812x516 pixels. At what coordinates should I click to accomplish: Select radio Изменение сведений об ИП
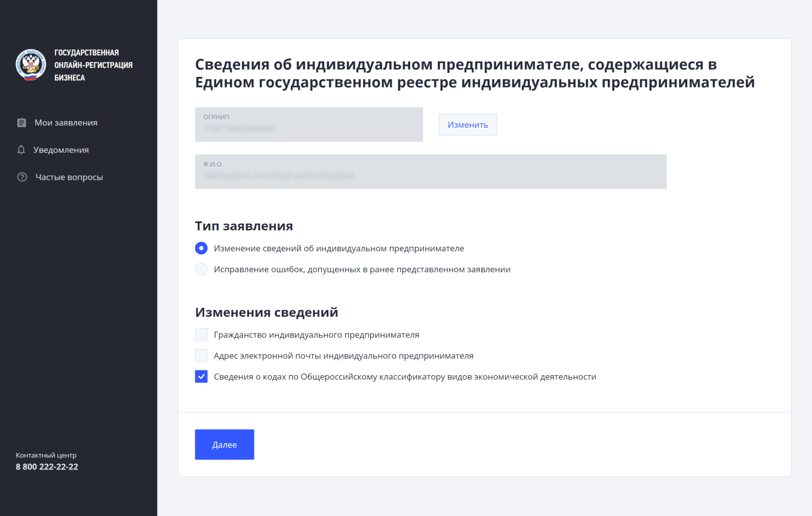coord(201,248)
